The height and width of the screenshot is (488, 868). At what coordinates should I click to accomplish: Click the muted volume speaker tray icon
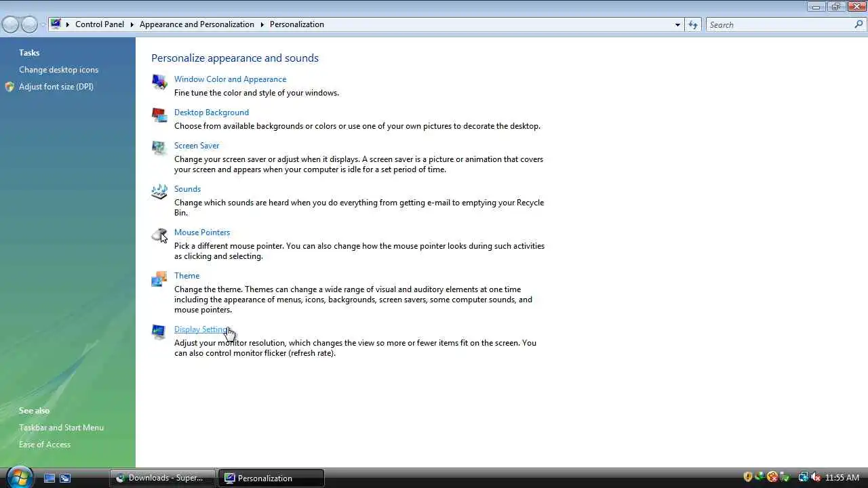coord(815,477)
